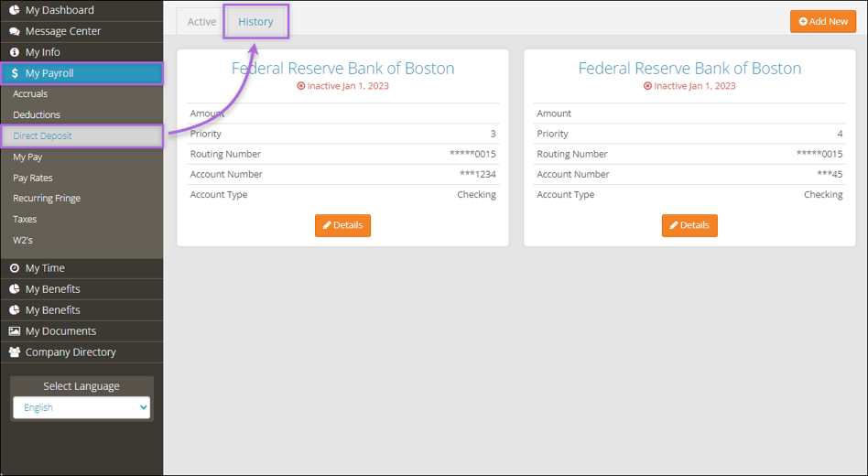Click the My Documents image icon
Screen dimensions: 868x476
click(x=15, y=331)
